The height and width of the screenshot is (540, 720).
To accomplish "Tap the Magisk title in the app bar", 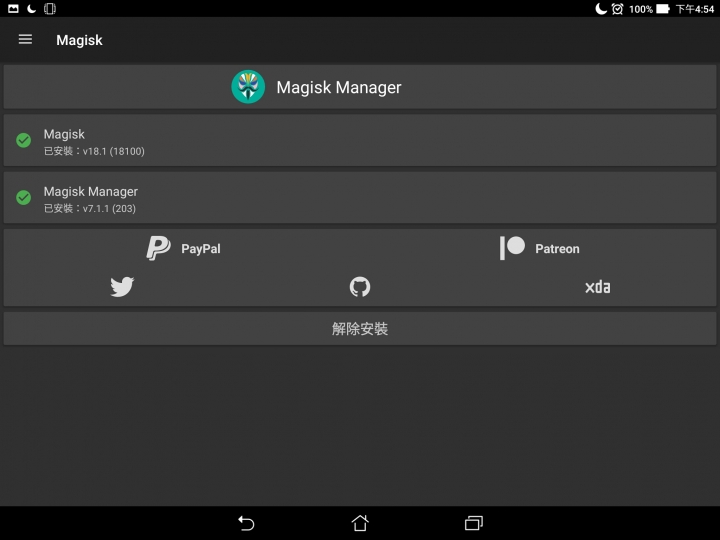I will (x=79, y=40).
